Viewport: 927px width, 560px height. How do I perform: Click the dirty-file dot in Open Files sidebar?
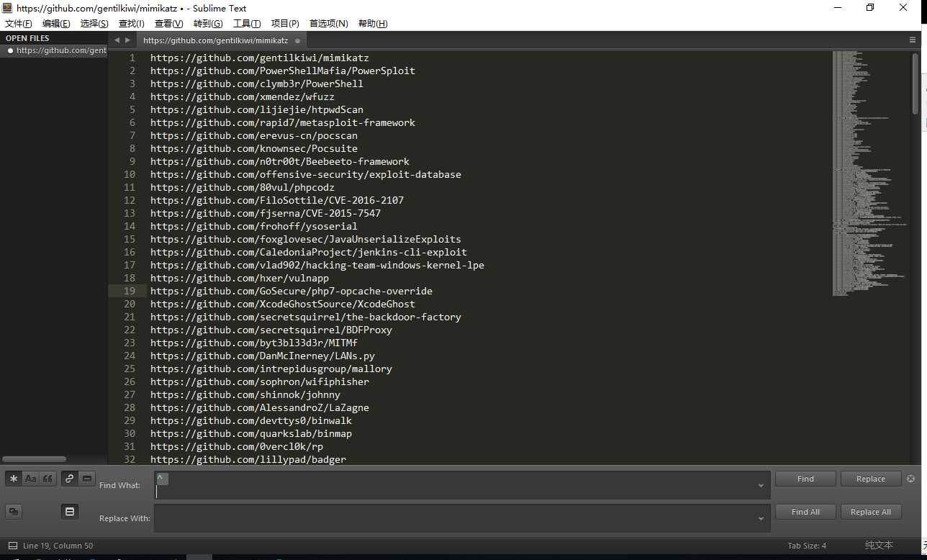point(10,50)
